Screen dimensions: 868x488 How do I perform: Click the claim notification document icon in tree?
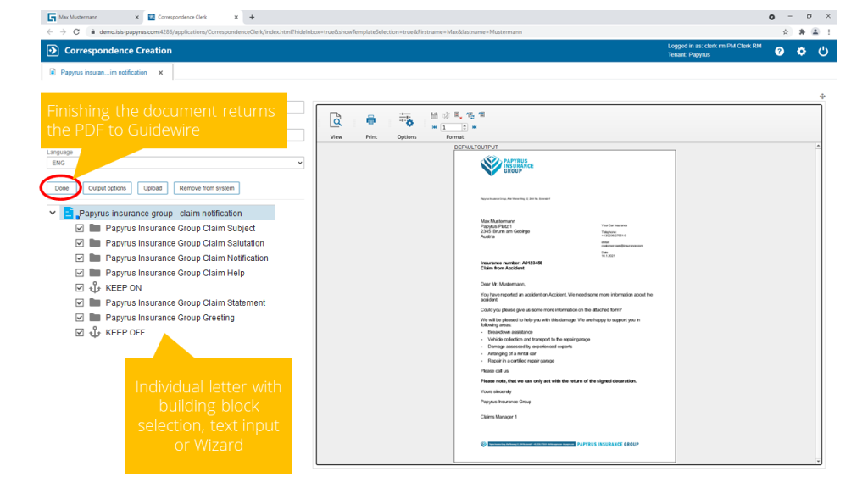[69, 213]
